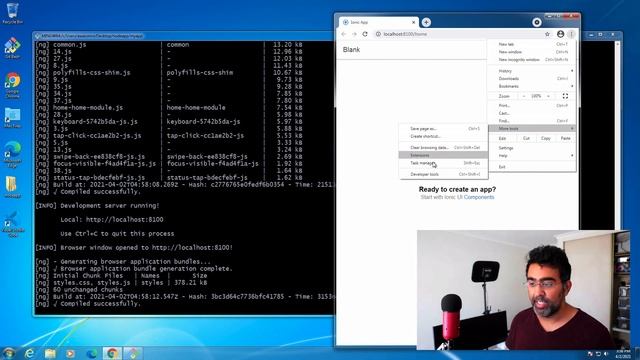Open Settings from Chrome menu

pos(531,148)
